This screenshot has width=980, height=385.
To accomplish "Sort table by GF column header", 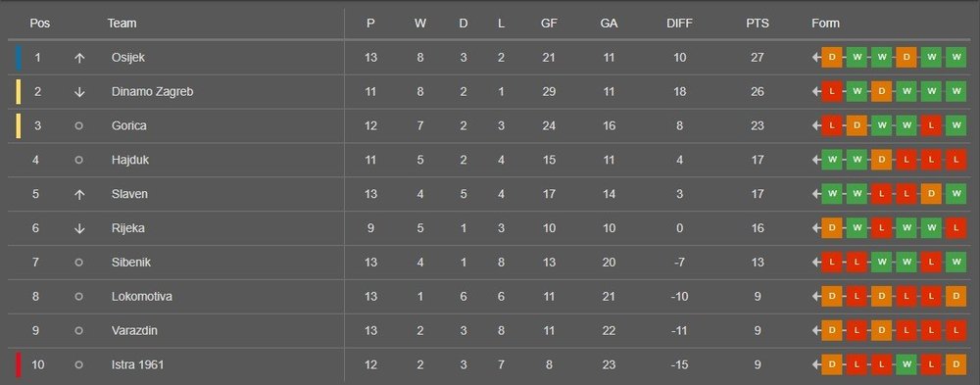I will pyautogui.click(x=549, y=24).
